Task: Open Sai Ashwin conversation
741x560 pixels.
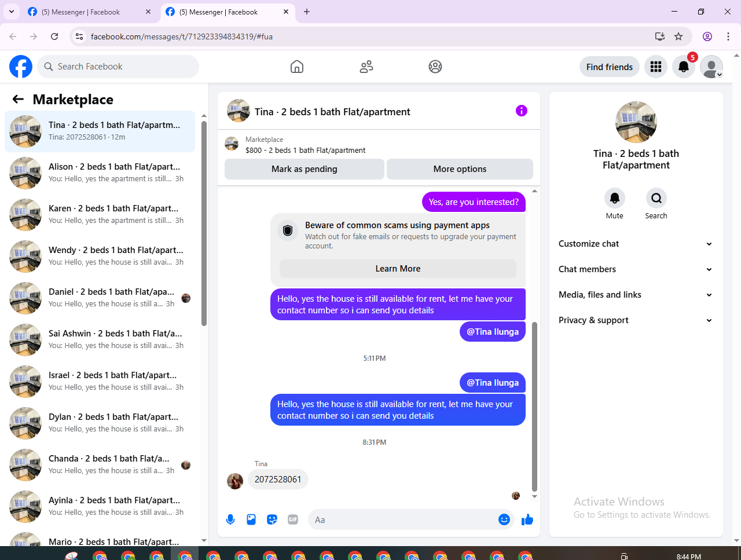Action: click(100, 340)
